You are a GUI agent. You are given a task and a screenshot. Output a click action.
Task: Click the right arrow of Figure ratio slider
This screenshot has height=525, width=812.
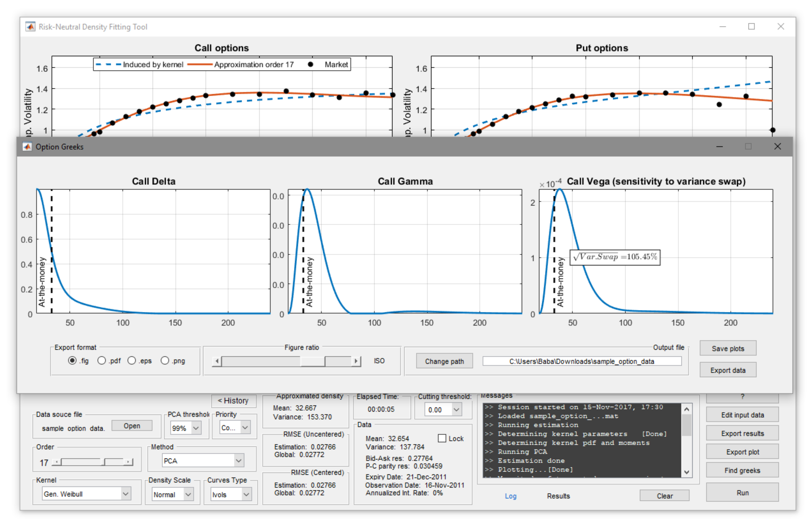pyautogui.click(x=356, y=361)
